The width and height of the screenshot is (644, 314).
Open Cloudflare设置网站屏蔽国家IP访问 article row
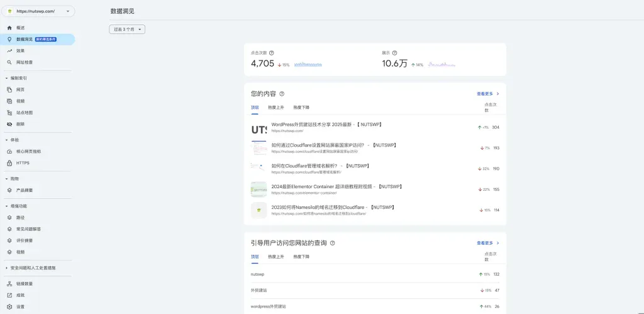375,148
